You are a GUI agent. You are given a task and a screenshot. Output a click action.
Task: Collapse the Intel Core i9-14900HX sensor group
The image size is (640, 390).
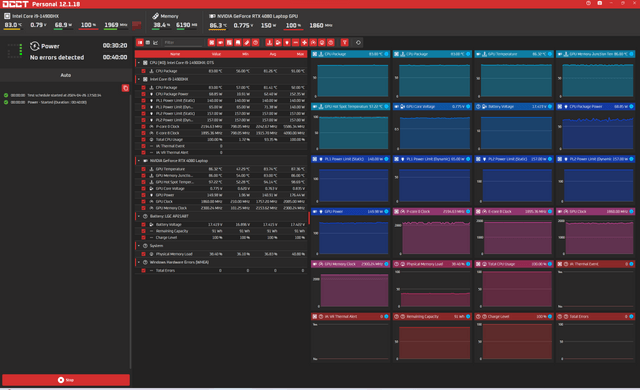coord(139,79)
